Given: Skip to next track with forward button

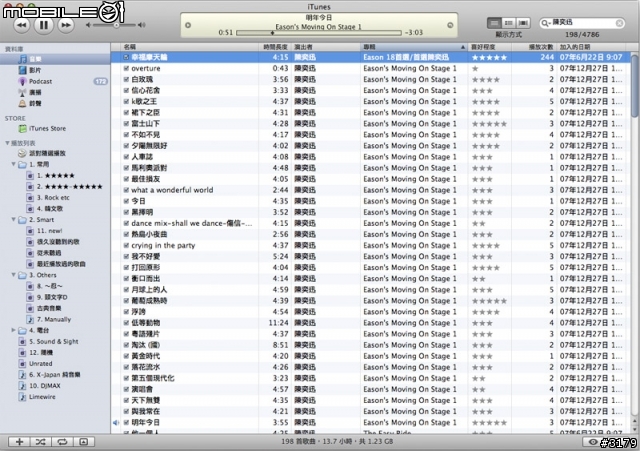Looking at the screenshot, I should pos(65,25).
